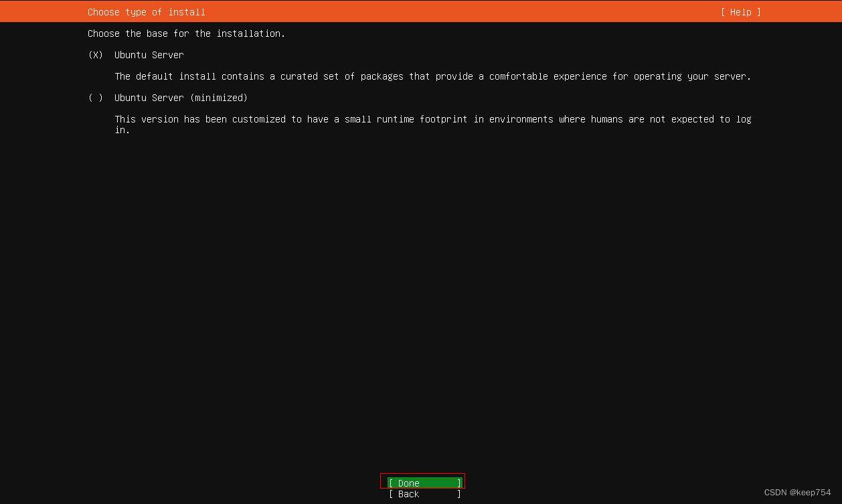Go back with the Back button
Viewport: 842px width, 504px height.
pyautogui.click(x=425, y=494)
